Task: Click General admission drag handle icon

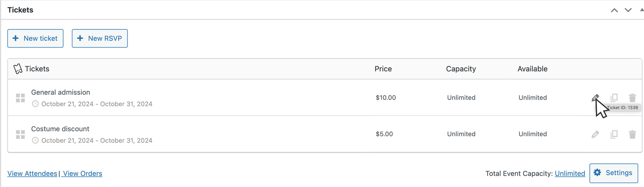Action: 20,98
